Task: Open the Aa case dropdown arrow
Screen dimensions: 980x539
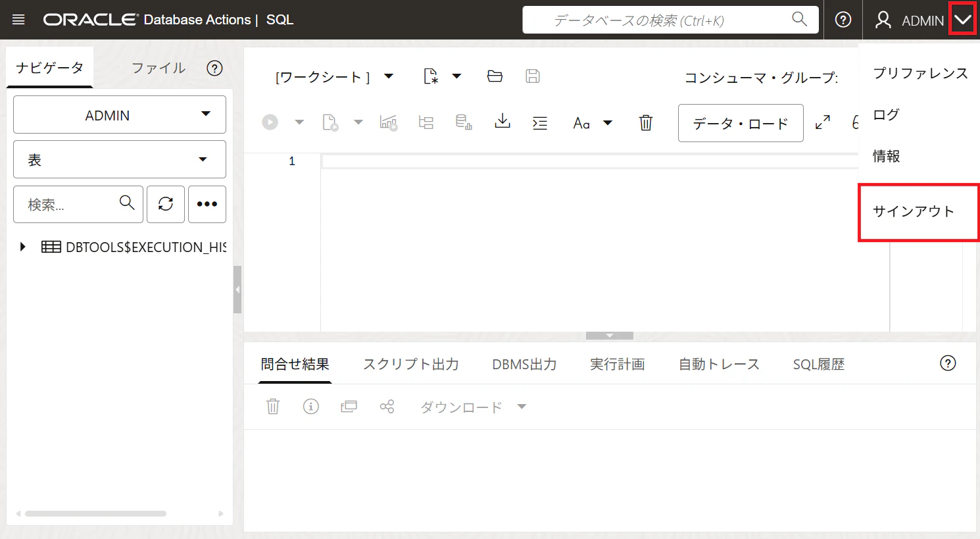Action: [x=608, y=123]
